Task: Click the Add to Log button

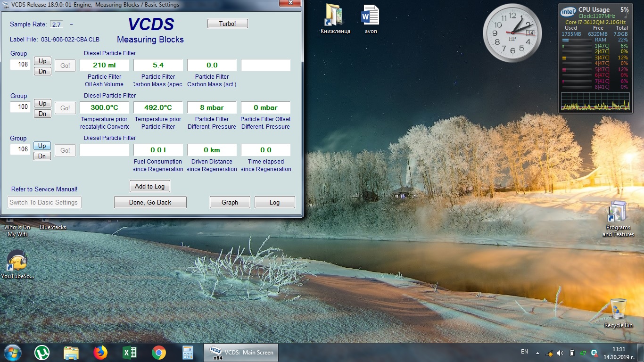Action: coord(149,186)
